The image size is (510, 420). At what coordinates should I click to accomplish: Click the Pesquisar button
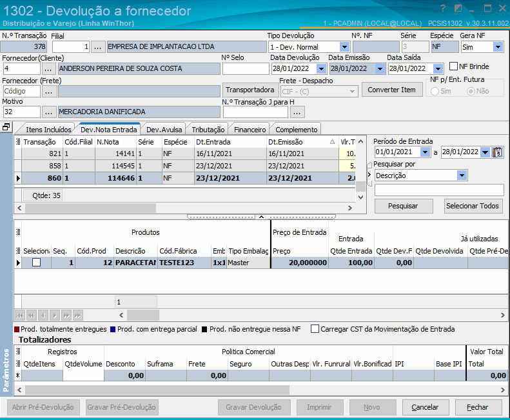coord(404,206)
